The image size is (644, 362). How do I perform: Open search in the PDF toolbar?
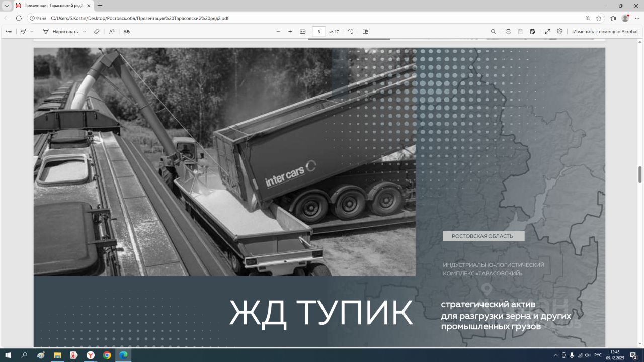click(494, 31)
